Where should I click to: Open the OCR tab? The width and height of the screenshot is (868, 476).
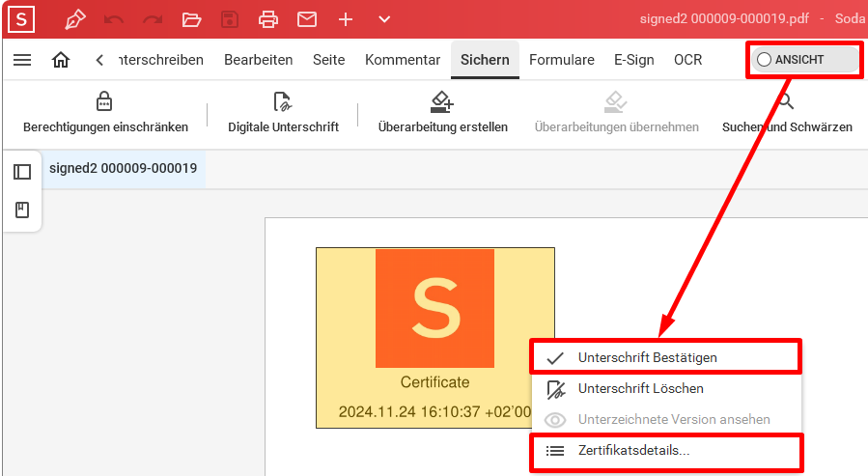[688, 60]
